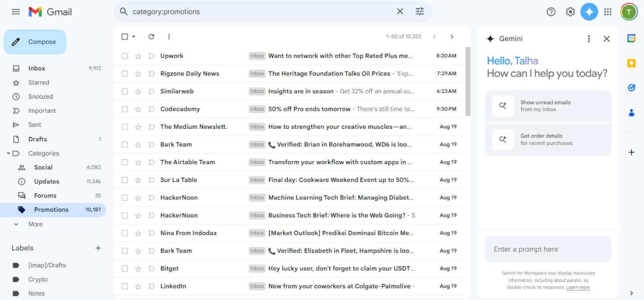Go to the Drafts folder
This screenshot has width=644, height=300.
click(37, 139)
